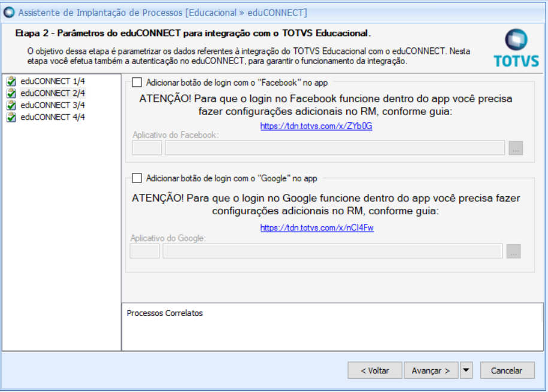
Task: Click the Aplicativo do Google description field
Action: coord(333,251)
